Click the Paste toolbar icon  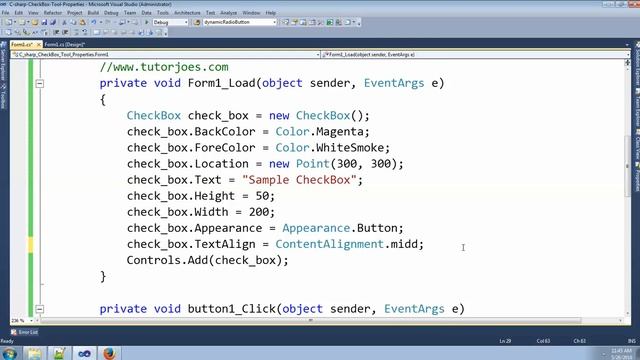tap(82, 22)
